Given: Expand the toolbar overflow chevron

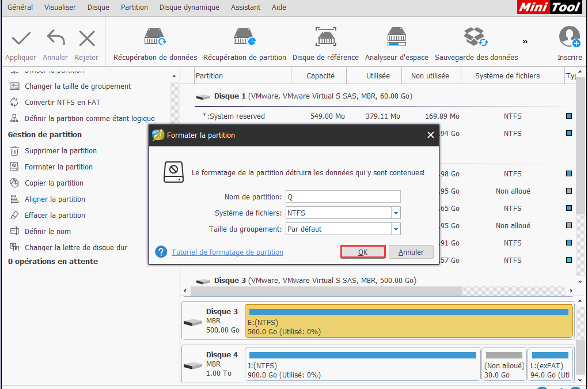Looking at the screenshot, I should pyautogui.click(x=525, y=41).
